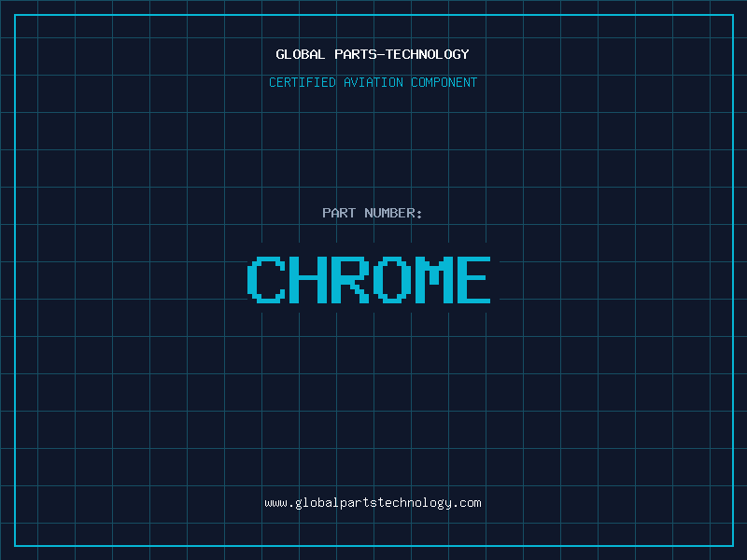The image size is (747, 560).
Task: Select the CHROME part number text
Action: [369, 279]
